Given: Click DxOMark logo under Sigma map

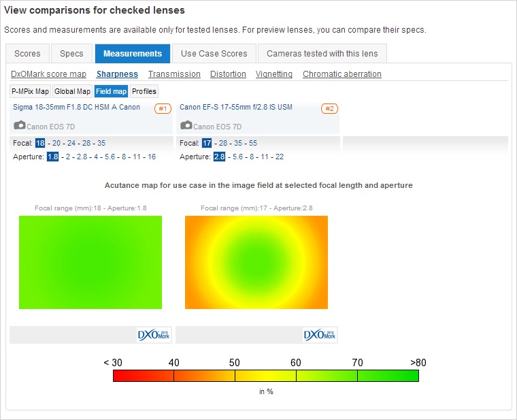Looking at the screenshot, I should (154, 335).
